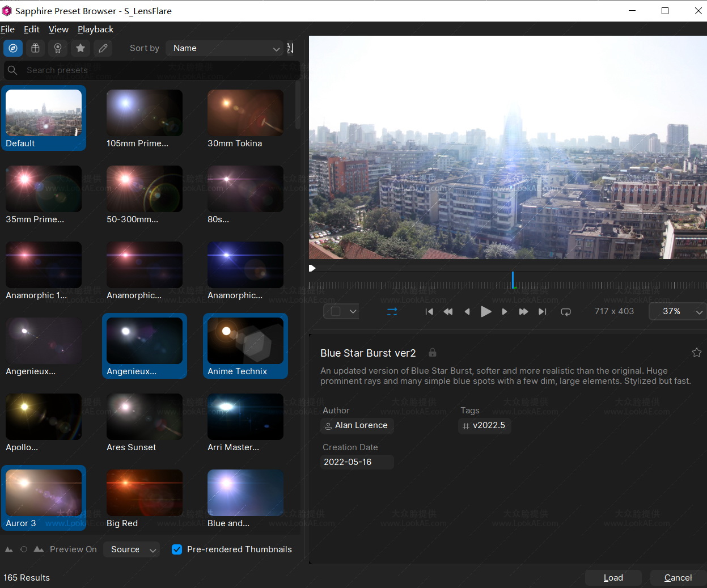Show featured presets with award ribbon icon

tap(58, 48)
